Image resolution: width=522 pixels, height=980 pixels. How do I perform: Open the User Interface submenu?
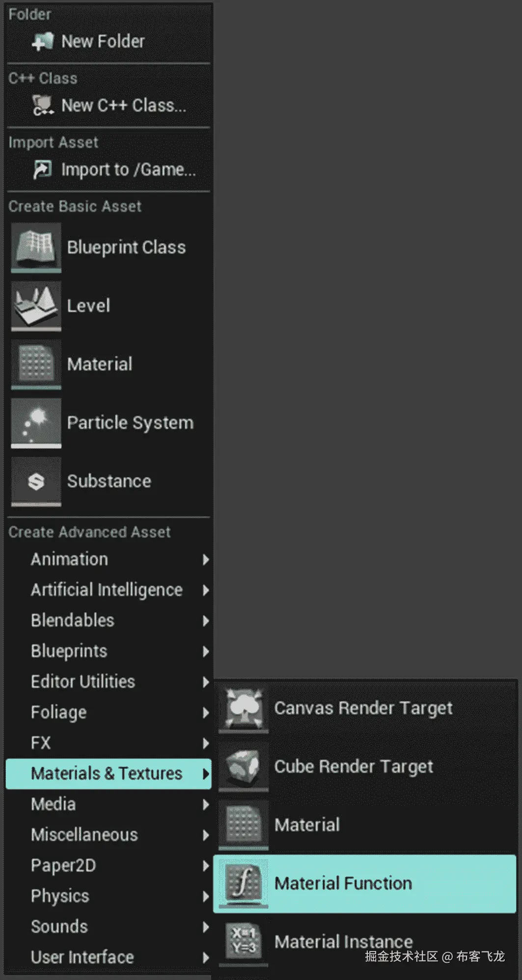pyautogui.click(x=82, y=957)
